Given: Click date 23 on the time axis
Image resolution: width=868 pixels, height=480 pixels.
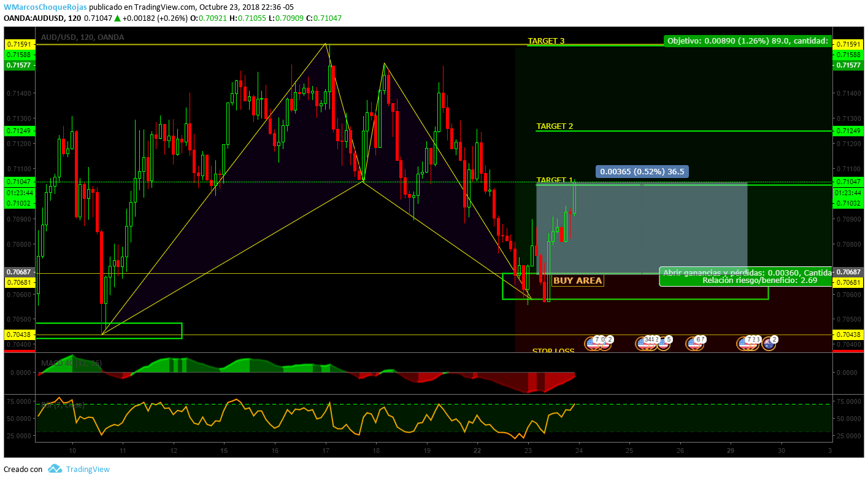Looking at the screenshot, I should 528,450.
